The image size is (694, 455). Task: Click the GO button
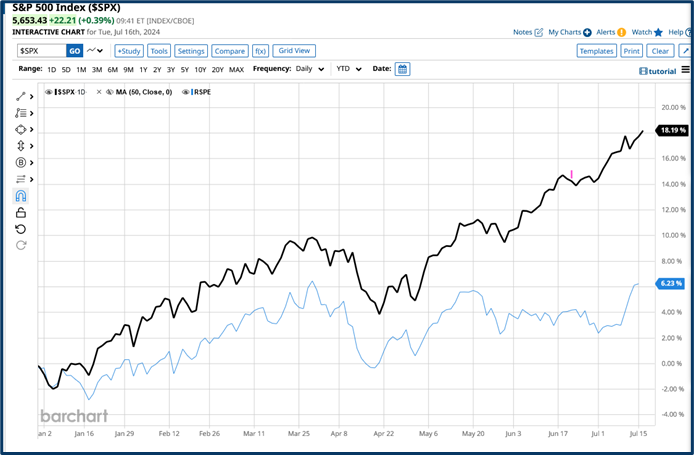(75, 51)
